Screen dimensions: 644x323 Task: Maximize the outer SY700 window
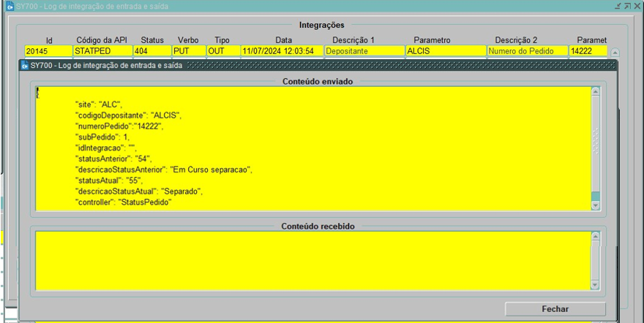[x=627, y=6]
